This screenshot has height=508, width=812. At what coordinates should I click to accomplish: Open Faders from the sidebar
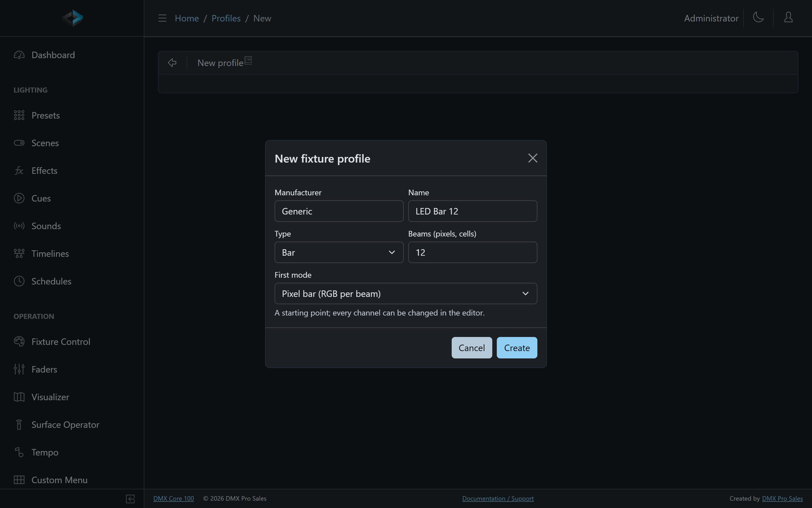[44, 369]
